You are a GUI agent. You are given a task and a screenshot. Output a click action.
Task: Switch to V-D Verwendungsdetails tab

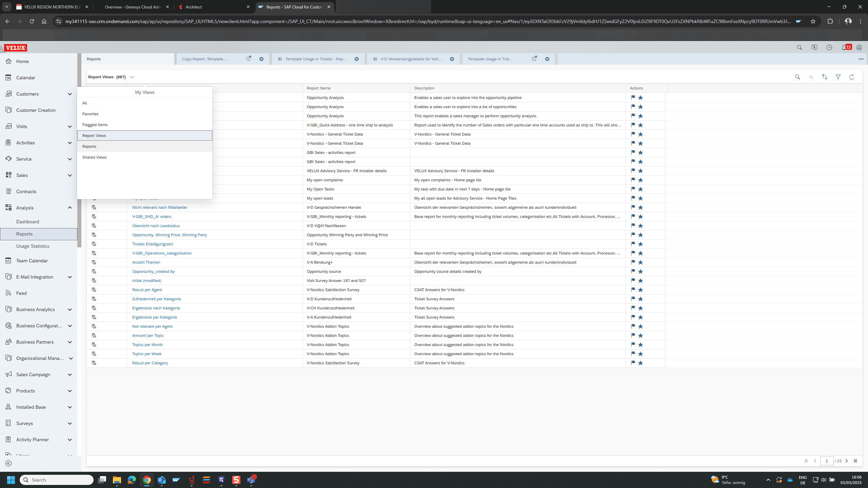click(411, 59)
